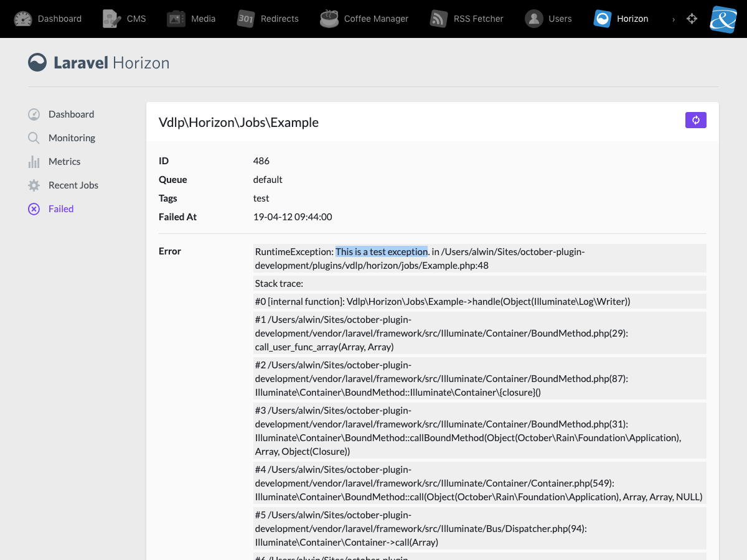The width and height of the screenshot is (747, 560).
Task: Click stack trace line #3 BoundMethod.php(31)
Action: 479,431
